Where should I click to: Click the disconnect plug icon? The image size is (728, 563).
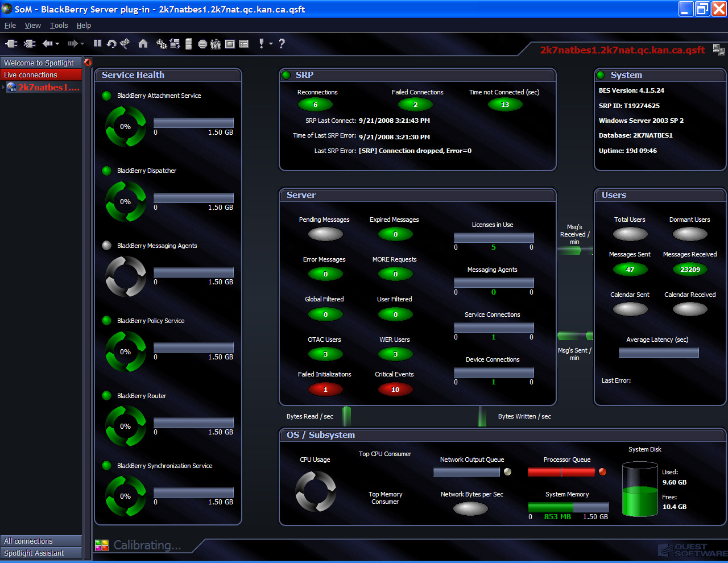point(30,44)
